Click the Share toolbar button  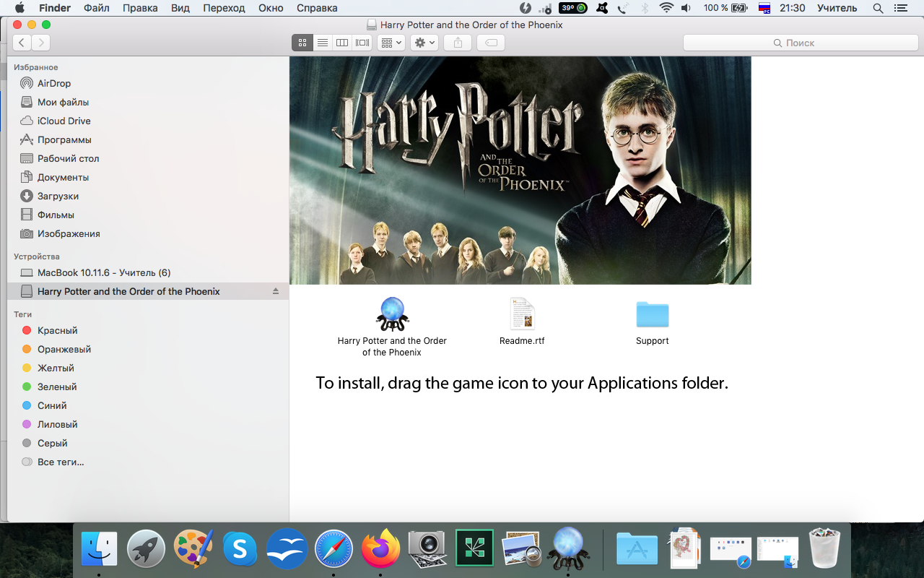point(458,43)
